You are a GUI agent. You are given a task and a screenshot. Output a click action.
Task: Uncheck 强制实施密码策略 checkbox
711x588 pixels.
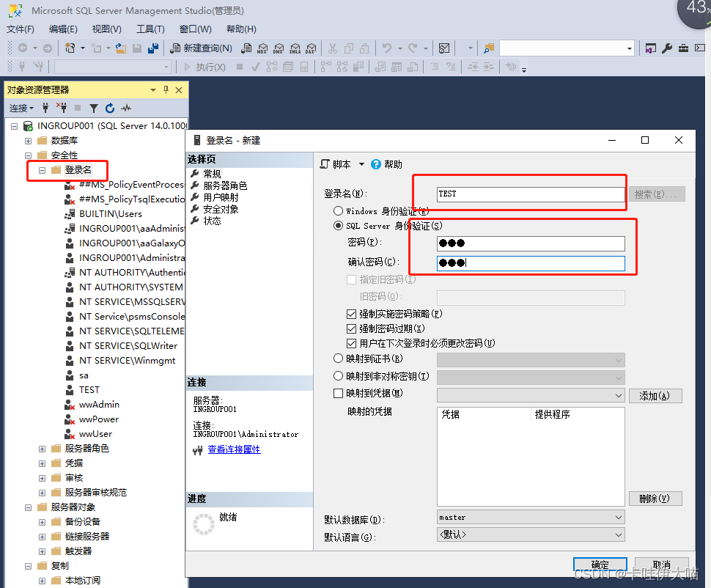pyautogui.click(x=352, y=314)
